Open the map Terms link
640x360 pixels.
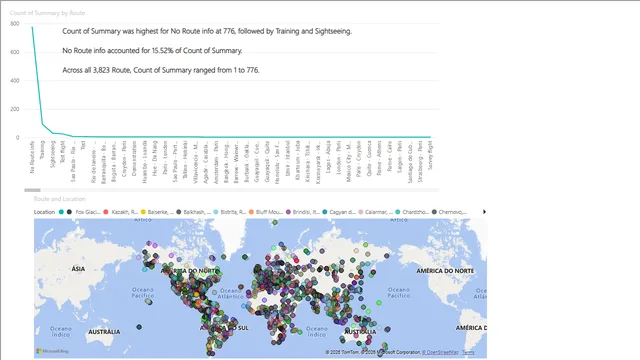pyautogui.click(x=468, y=352)
